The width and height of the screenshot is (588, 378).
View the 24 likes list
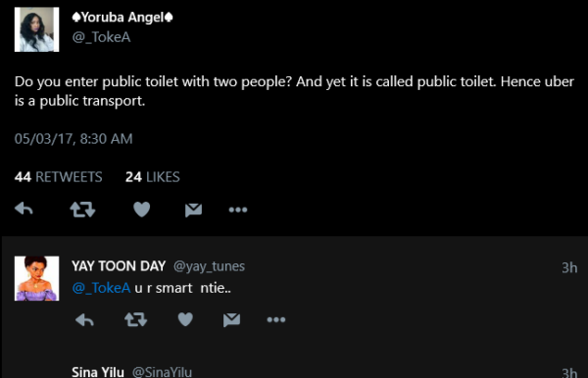[x=153, y=177]
